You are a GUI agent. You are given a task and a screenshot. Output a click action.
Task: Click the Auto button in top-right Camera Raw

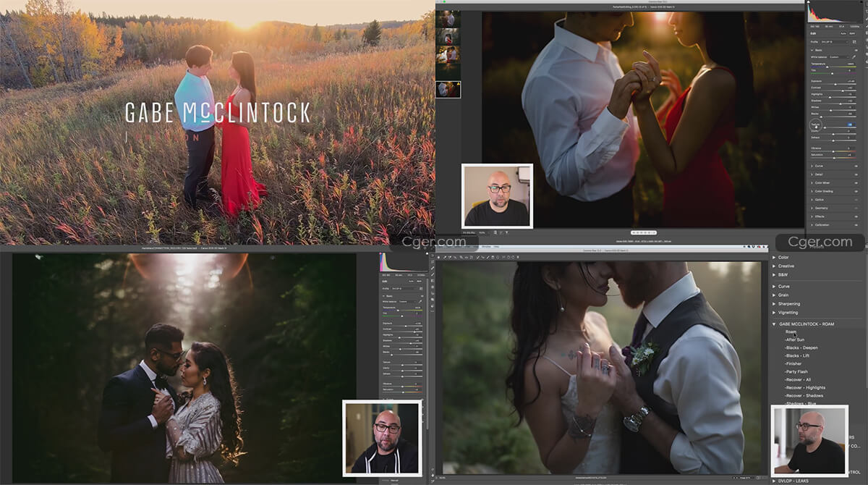click(843, 33)
